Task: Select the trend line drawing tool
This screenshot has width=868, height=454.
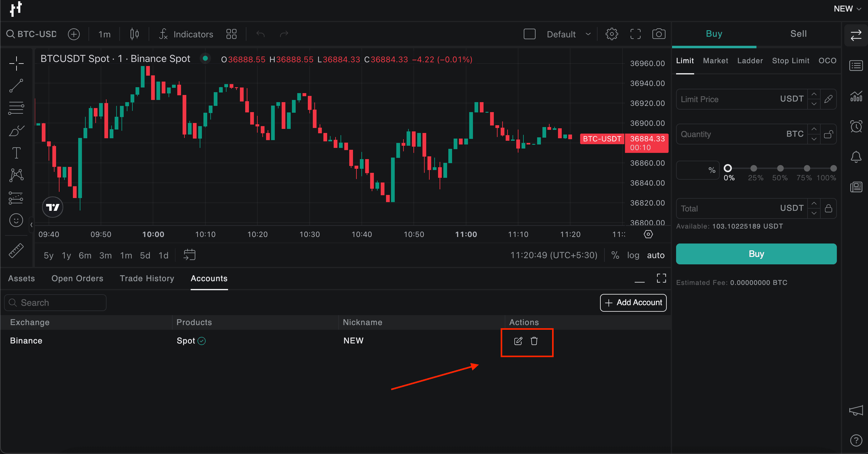Action: [16, 86]
